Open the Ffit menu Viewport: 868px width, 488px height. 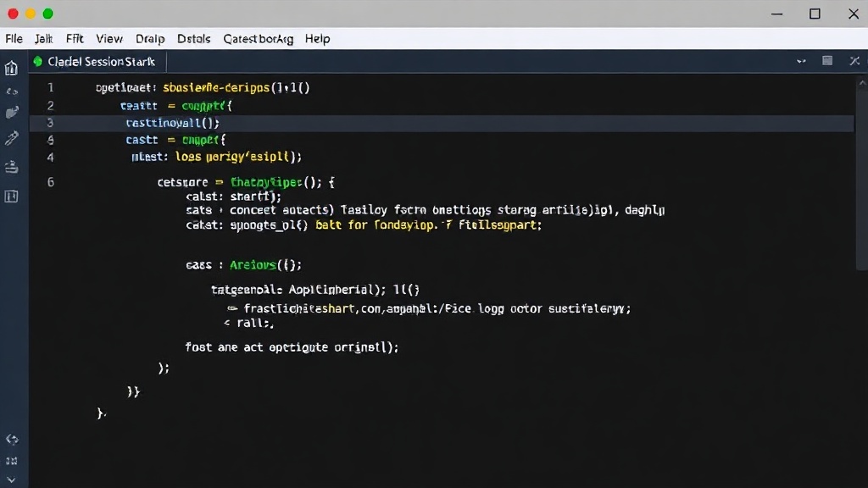[x=75, y=39]
